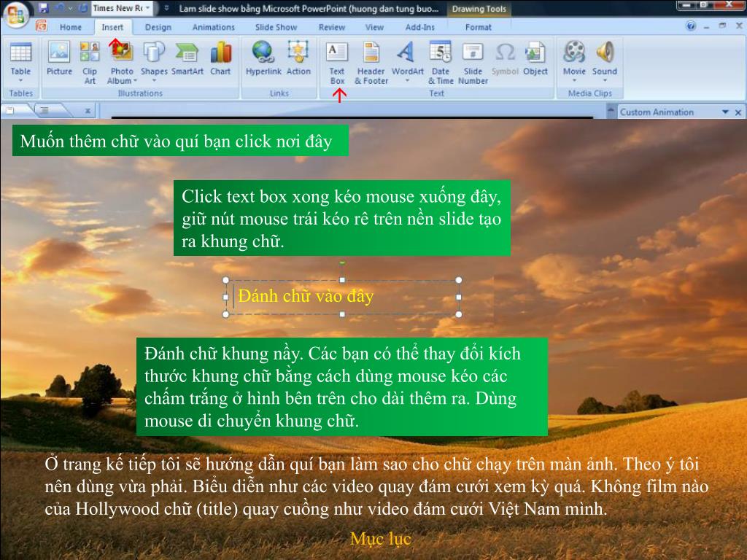The image size is (747, 560).
Task: Insert WordArt text
Action: (407, 63)
